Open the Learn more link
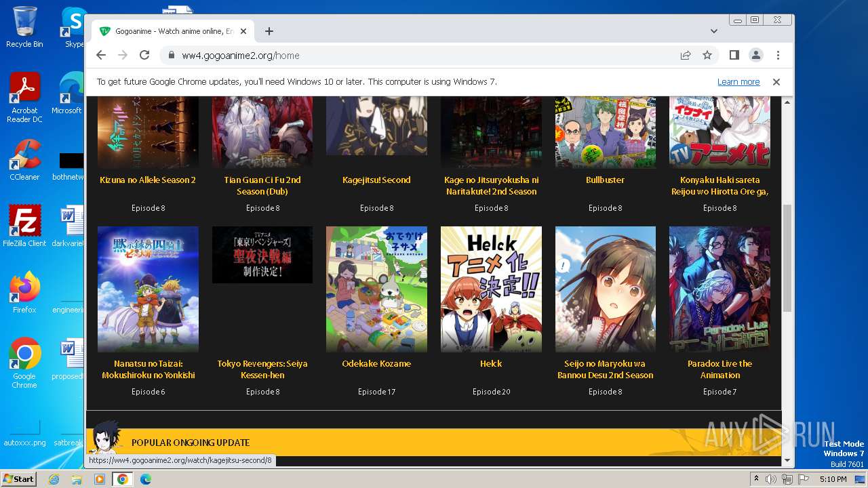868x488 pixels. pyautogui.click(x=738, y=82)
